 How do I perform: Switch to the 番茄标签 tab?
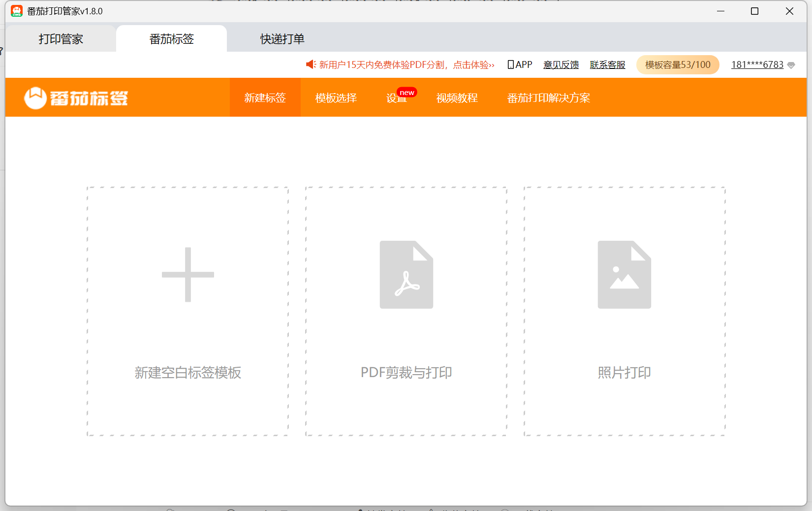tap(172, 39)
